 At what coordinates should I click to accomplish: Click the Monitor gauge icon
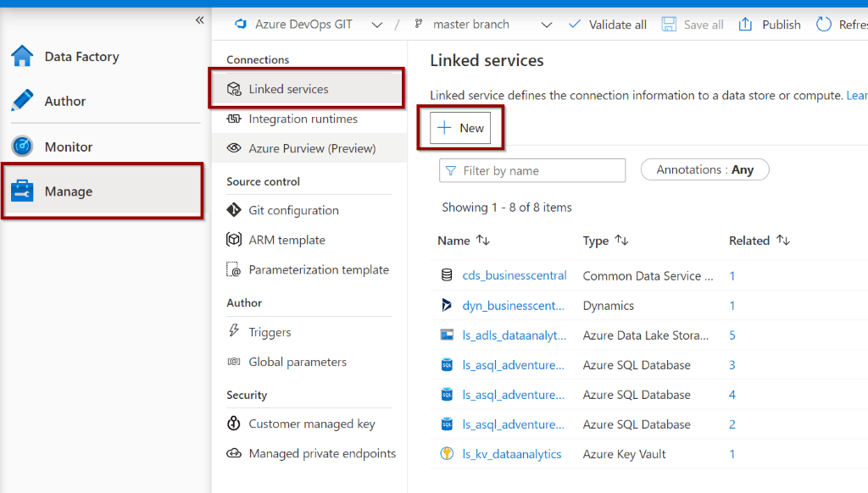point(22,147)
